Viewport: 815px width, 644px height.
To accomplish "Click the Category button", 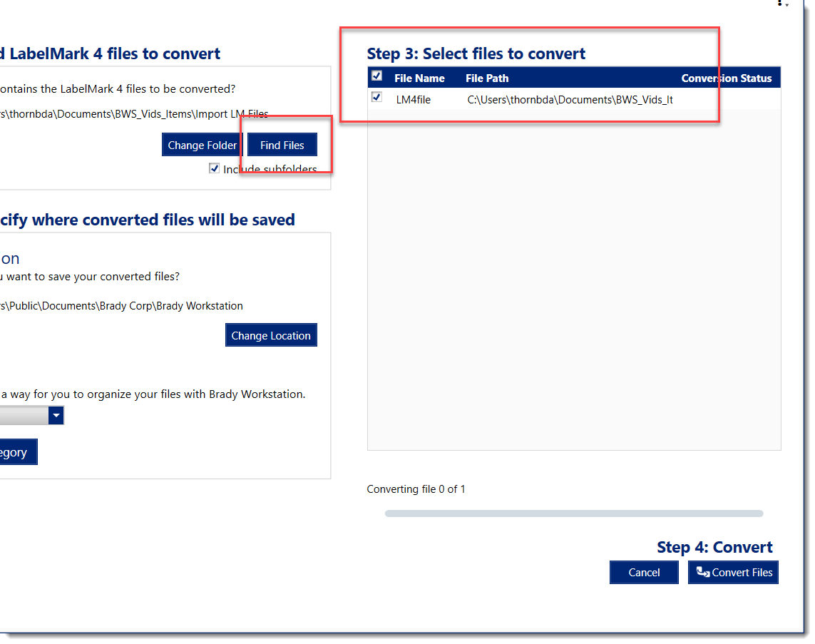I will pos(18,451).
